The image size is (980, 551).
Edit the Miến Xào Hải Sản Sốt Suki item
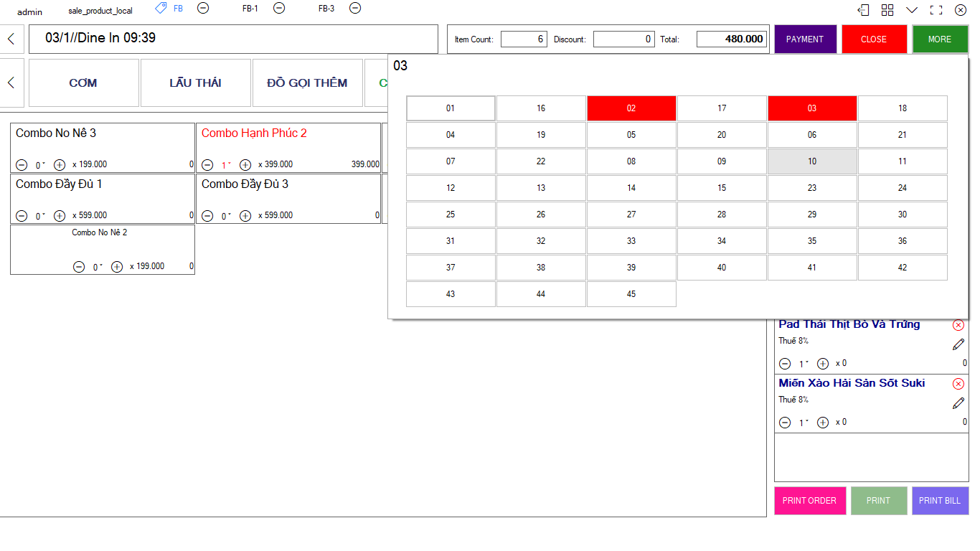point(958,403)
